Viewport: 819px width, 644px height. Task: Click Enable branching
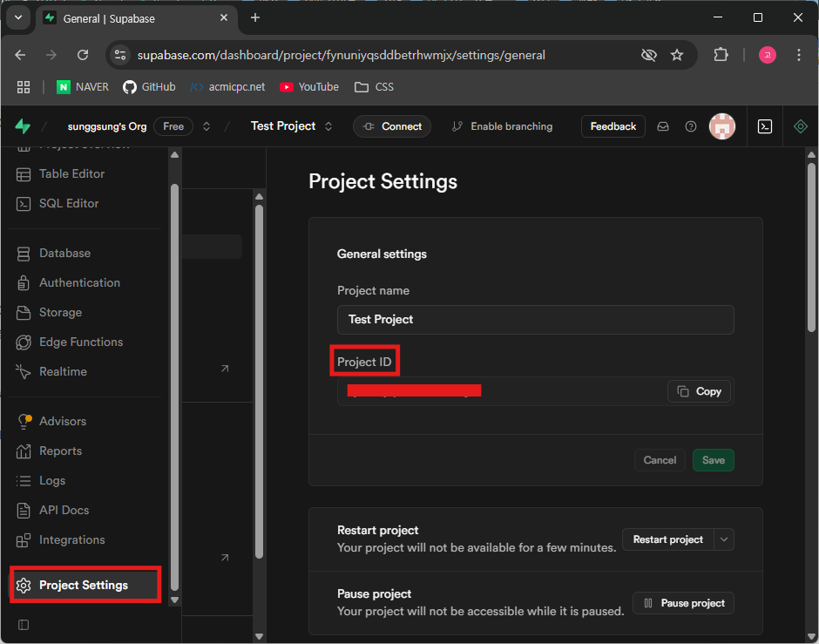[502, 126]
